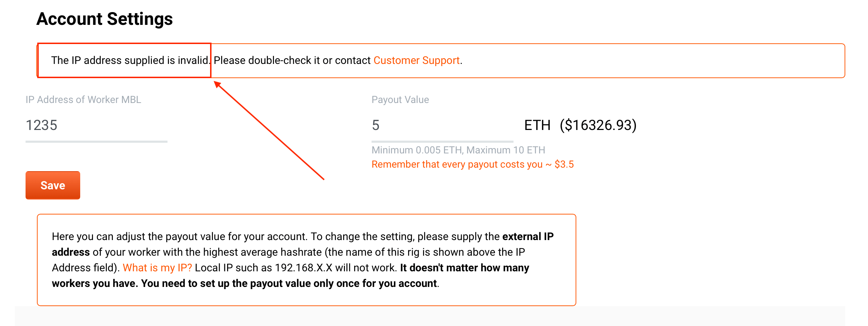Click the ETH currency unit text
Screen dimensions: 868x326
click(x=537, y=125)
